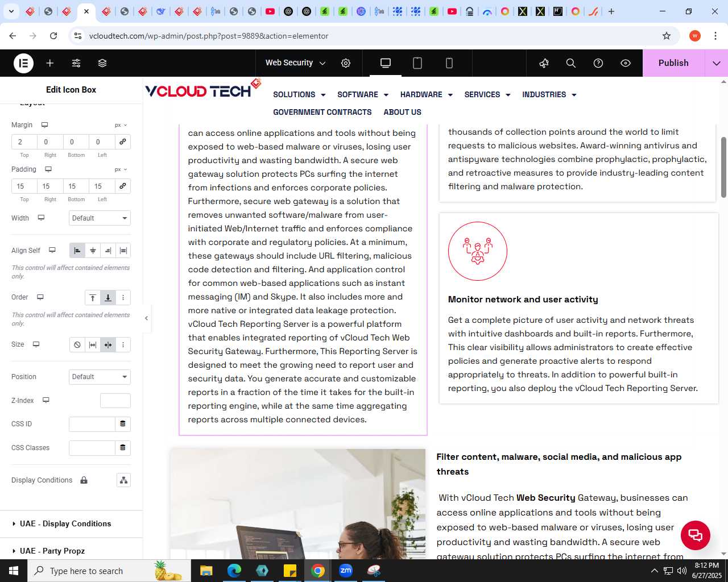Bookmark this page star icon
This screenshot has height=582, width=728.
(x=667, y=36)
